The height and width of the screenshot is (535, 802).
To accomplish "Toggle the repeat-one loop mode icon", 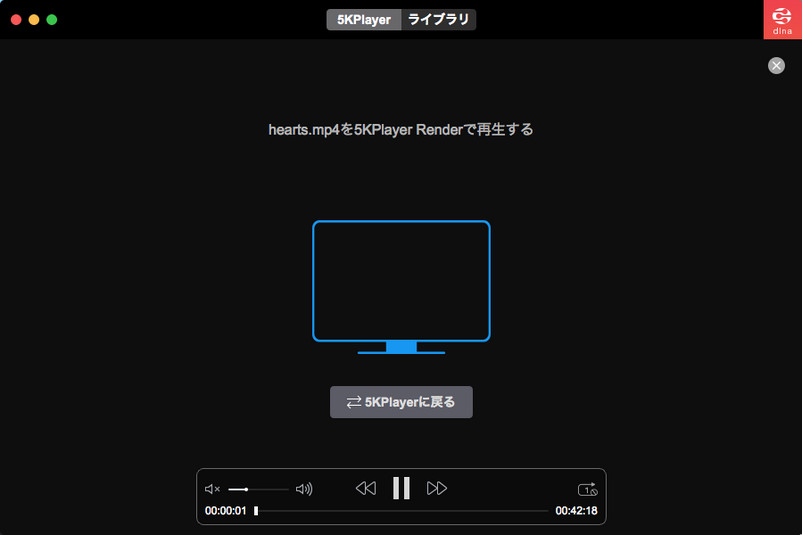I will point(587,489).
